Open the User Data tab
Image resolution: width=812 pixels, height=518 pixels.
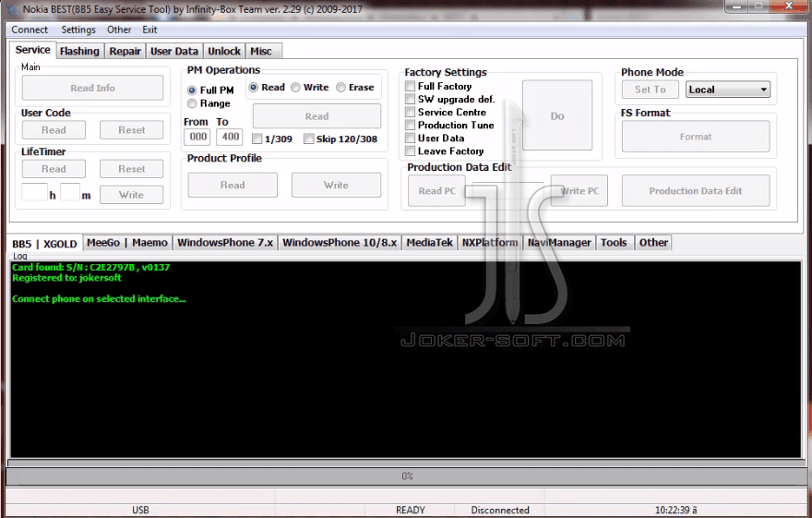(x=174, y=52)
